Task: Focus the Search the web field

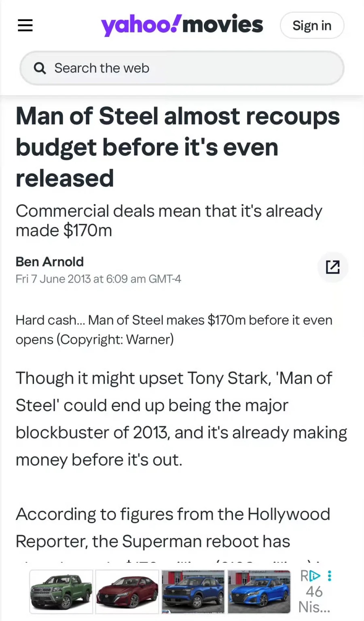Action: click(x=182, y=68)
